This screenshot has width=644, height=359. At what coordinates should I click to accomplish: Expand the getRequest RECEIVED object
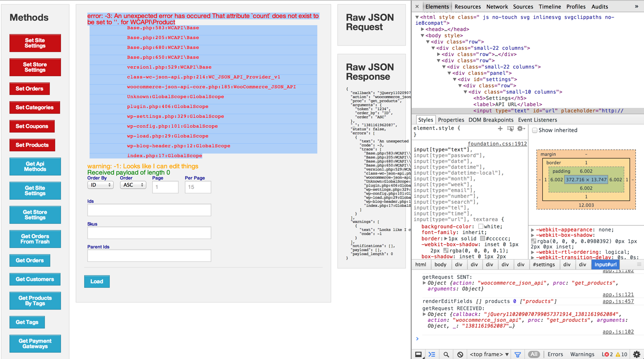[x=424, y=314]
